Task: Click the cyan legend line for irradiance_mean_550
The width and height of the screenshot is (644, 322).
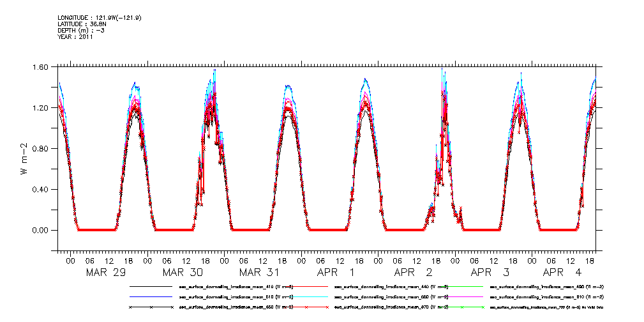Action: (306, 296)
